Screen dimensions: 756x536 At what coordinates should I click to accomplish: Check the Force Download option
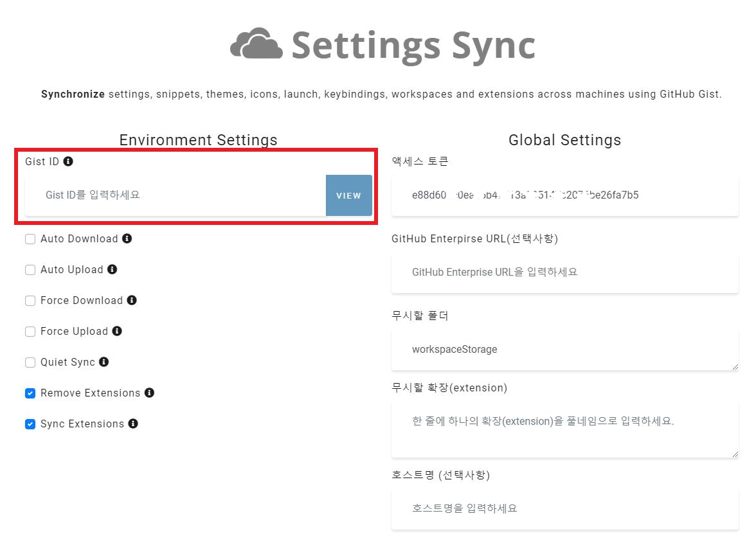(x=30, y=301)
